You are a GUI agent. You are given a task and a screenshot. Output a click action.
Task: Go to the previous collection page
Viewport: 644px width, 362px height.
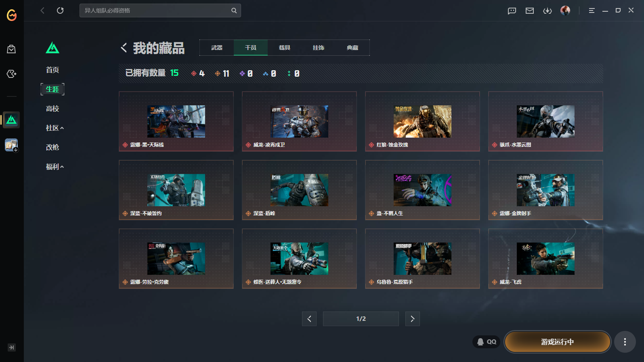[x=309, y=319]
